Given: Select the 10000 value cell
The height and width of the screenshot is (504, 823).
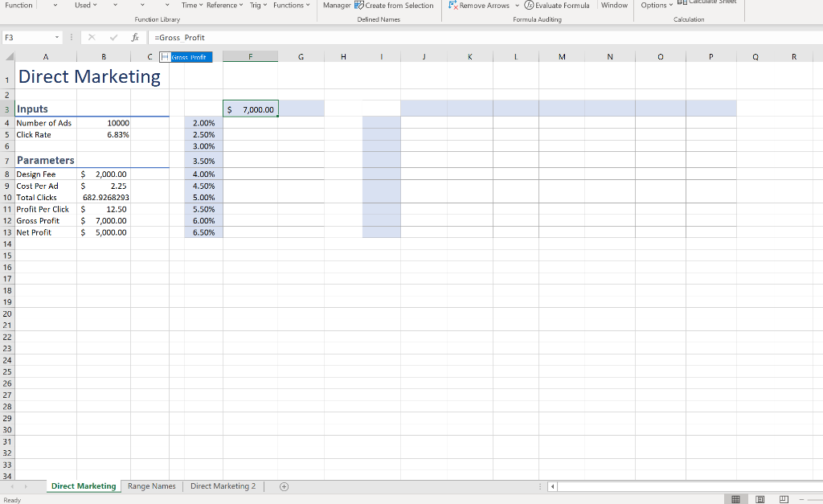Looking at the screenshot, I should (104, 123).
